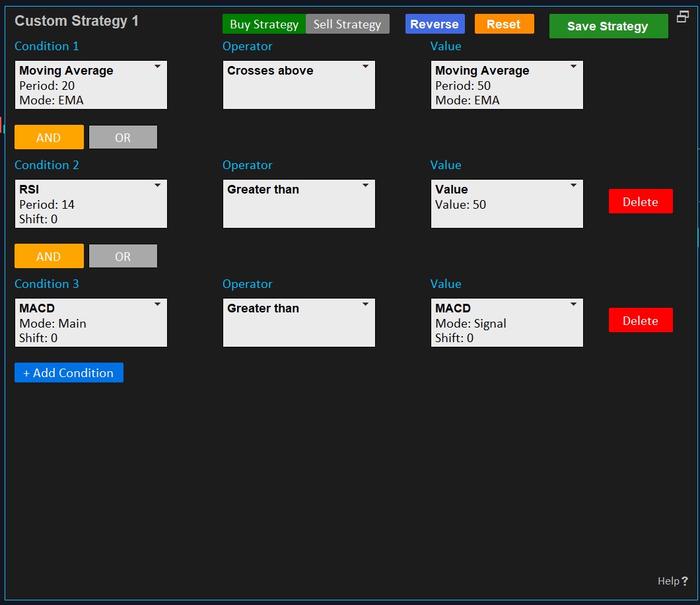This screenshot has width=700, height=605.
Task: Select OR between Condition 2 and 3
Action: tap(123, 256)
